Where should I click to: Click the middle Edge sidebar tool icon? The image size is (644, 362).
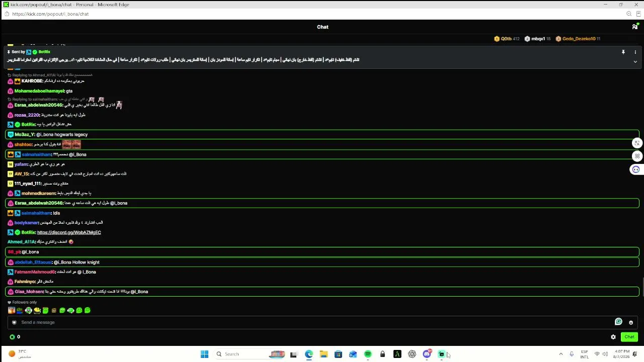[x=637, y=156]
